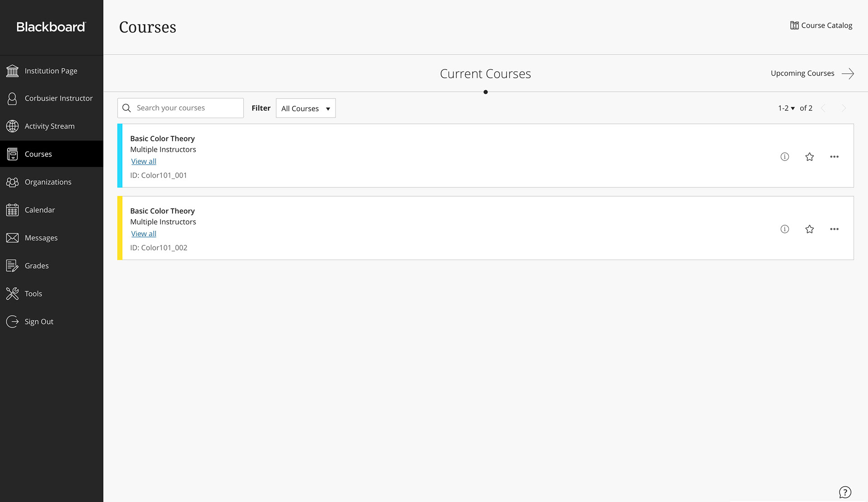Favorite course Color101_002 with star
This screenshot has height=502, width=868.
[x=810, y=229]
